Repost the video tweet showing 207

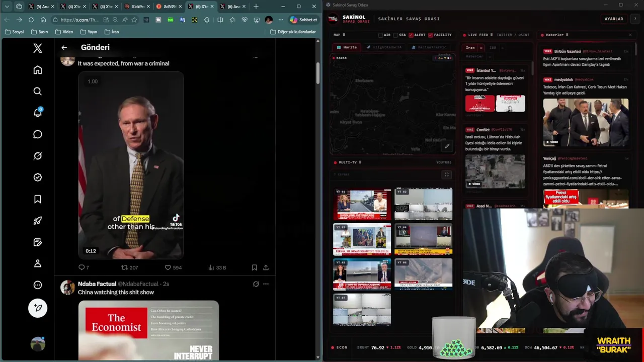(x=130, y=267)
